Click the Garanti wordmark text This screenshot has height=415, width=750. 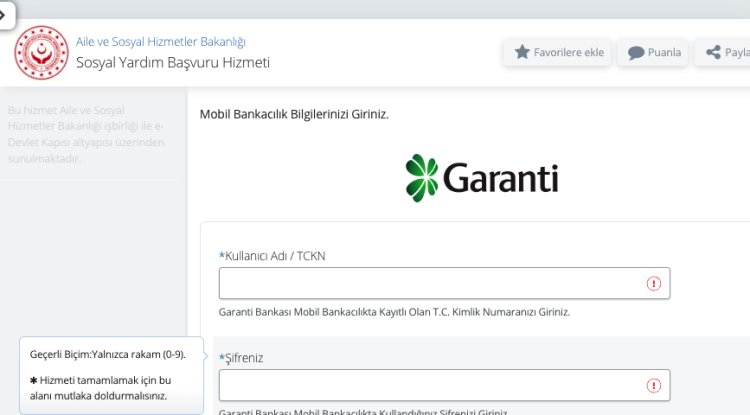(x=500, y=179)
